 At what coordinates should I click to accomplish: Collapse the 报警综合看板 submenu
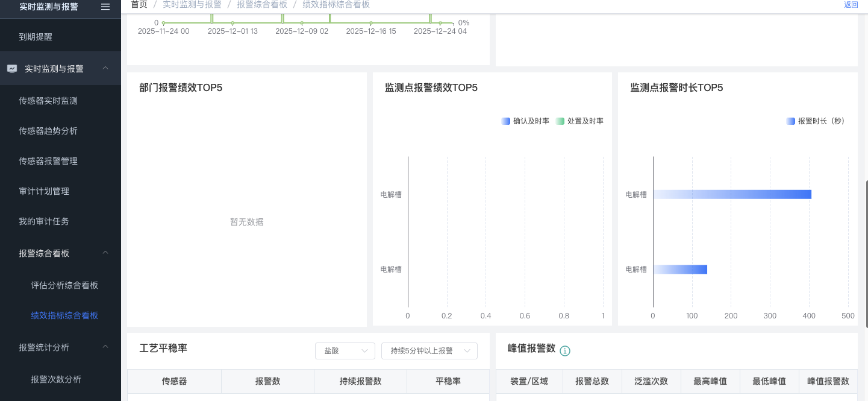click(x=105, y=253)
